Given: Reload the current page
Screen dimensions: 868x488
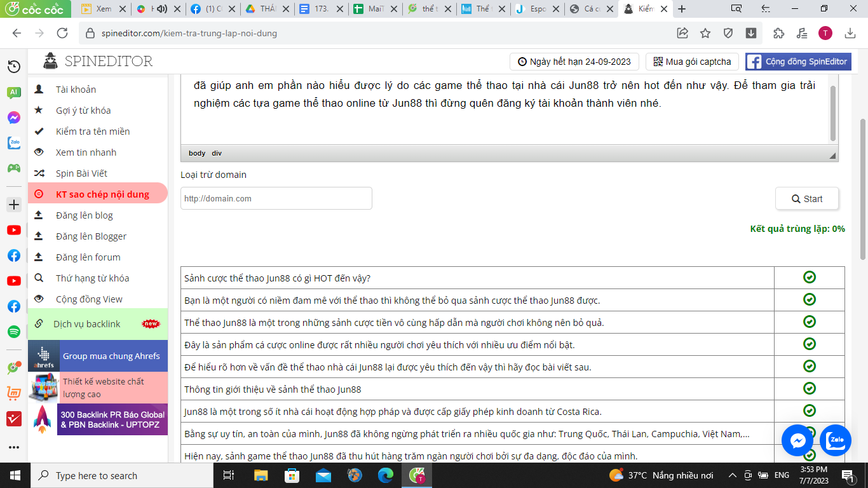Looking at the screenshot, I should (62, 33).
